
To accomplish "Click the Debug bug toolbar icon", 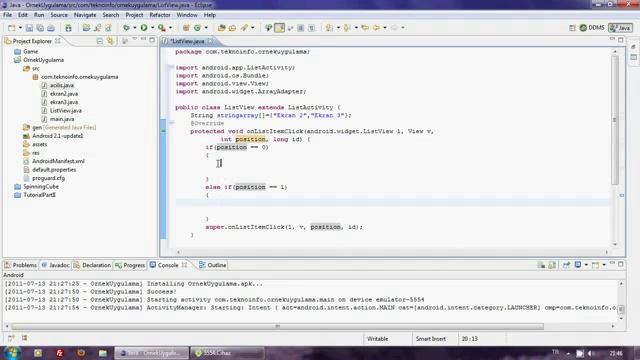I will (x=127, y=28).
